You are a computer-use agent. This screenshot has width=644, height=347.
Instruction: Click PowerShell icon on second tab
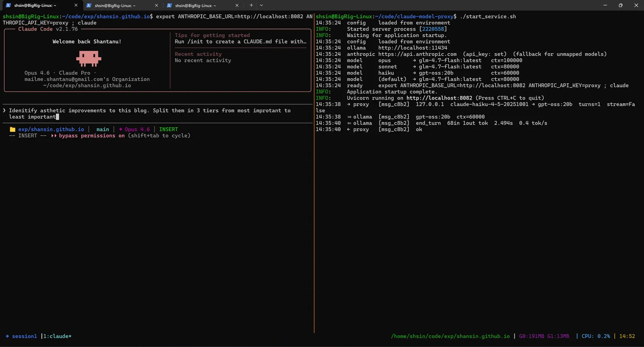pos(89,5)
